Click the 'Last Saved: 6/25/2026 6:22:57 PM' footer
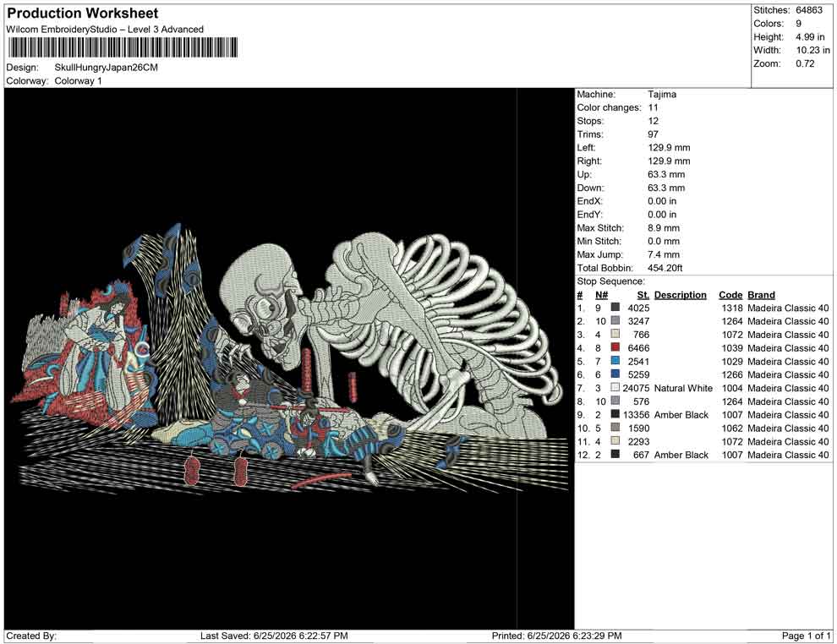This screenshot has height=644, width=837. (274, 636)
